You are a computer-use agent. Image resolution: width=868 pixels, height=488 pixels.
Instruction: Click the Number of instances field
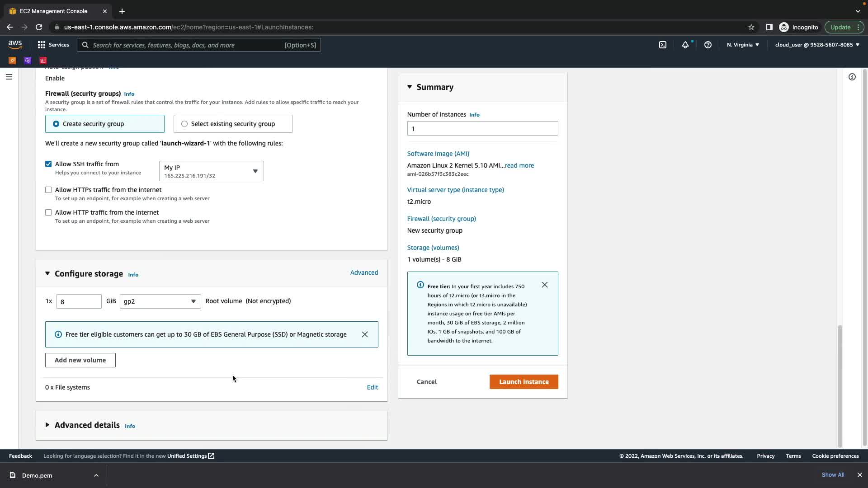482,129
